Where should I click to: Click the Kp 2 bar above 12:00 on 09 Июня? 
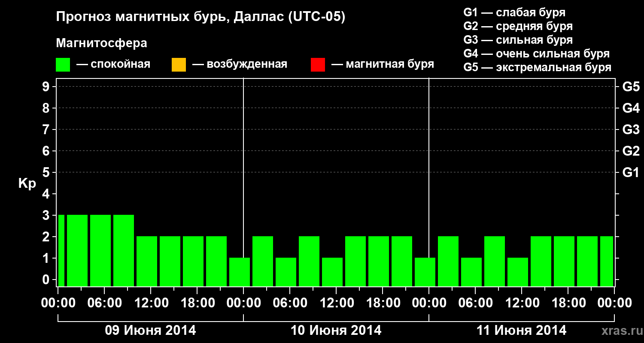147,261
